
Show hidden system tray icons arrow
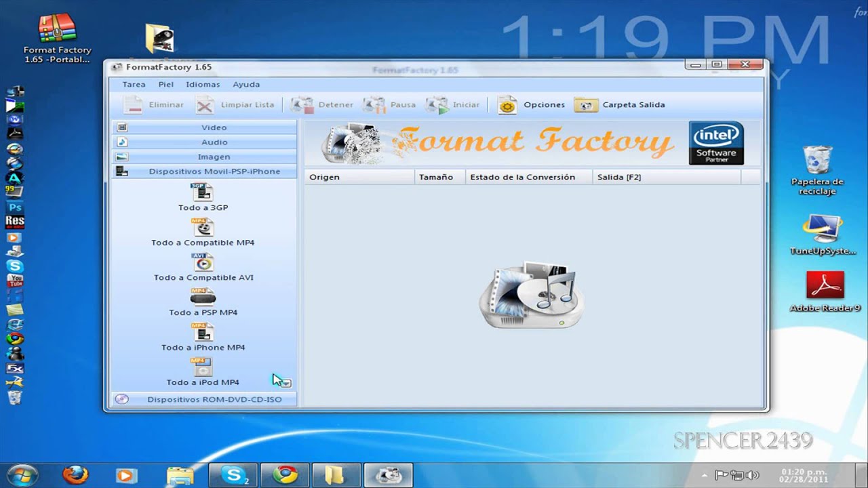(705, 475)
